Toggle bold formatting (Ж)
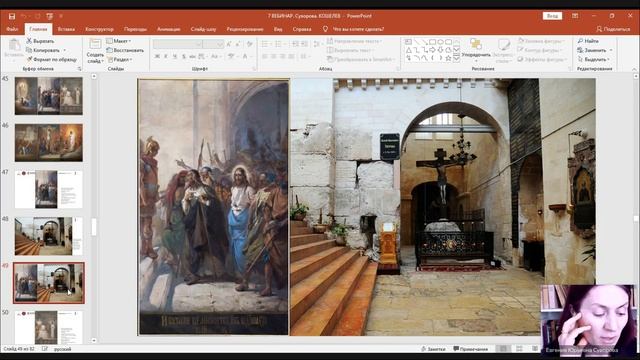 tap(157, 56)
